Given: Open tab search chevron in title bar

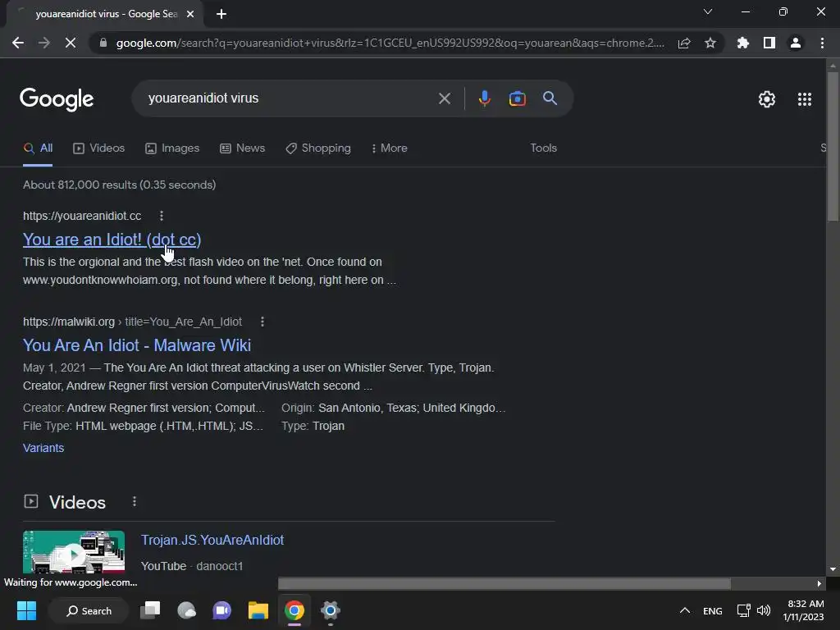Looking at the screenshot, I should tap(708, 11).
